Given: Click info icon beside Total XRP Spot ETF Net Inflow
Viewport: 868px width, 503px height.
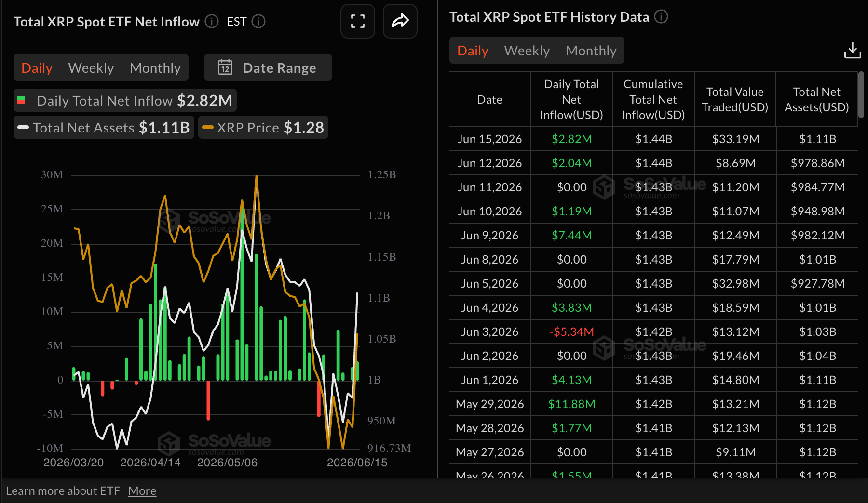Looking at the screenshot, I should click(212, 22).
